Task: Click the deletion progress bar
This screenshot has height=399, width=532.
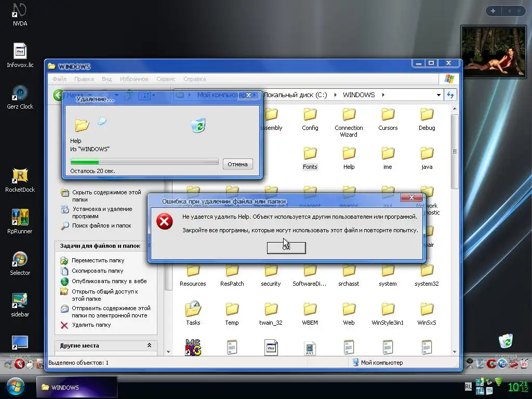Action: click(144, 162)
